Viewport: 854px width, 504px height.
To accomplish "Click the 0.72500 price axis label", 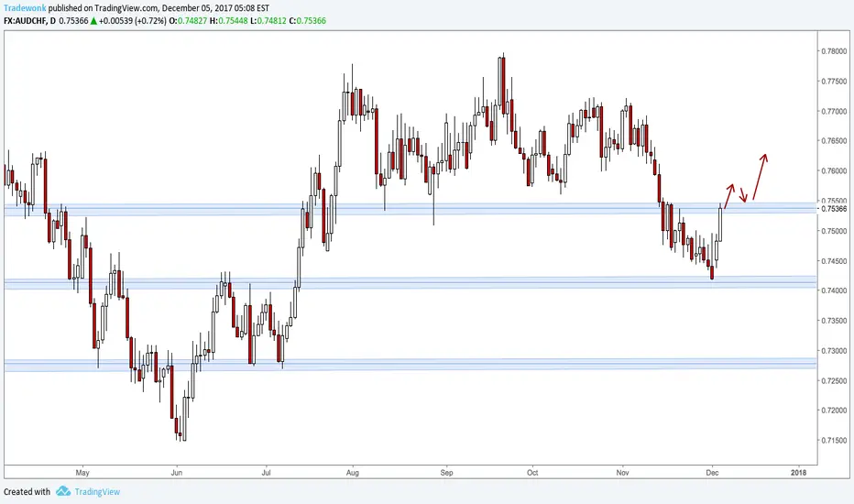I will point(834,381).
